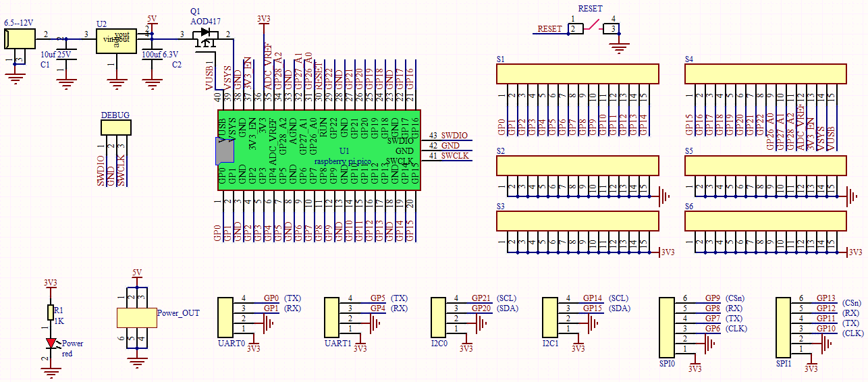868x382 pixels.
Task: Select the S3 header strip body
Action: point(578,221)
